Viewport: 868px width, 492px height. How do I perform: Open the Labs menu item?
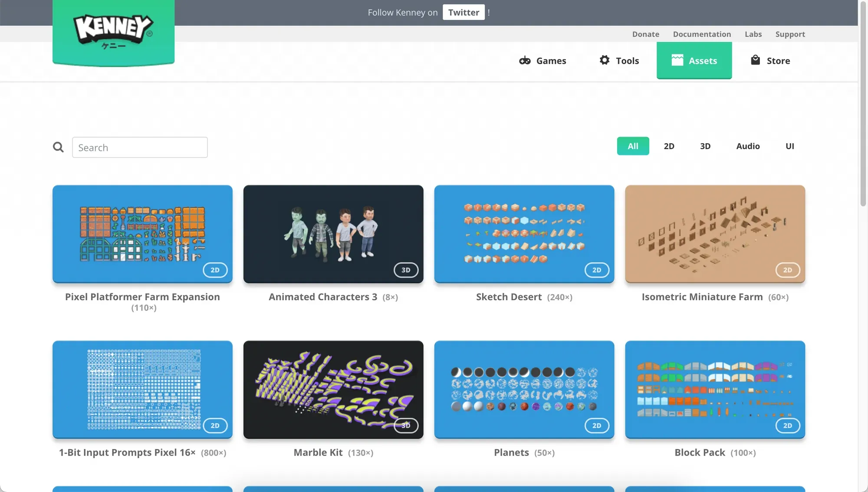pos(753,34)
